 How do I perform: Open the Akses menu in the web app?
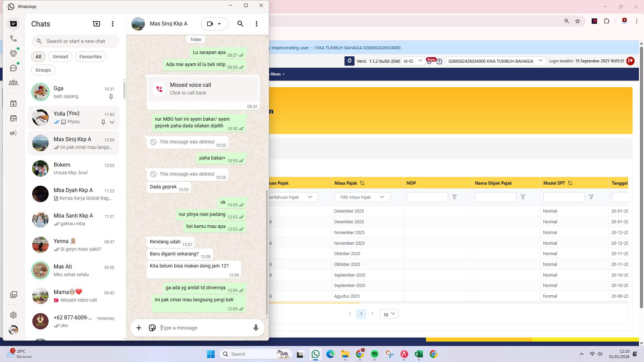pyautogui.click(x=276, y=74)
